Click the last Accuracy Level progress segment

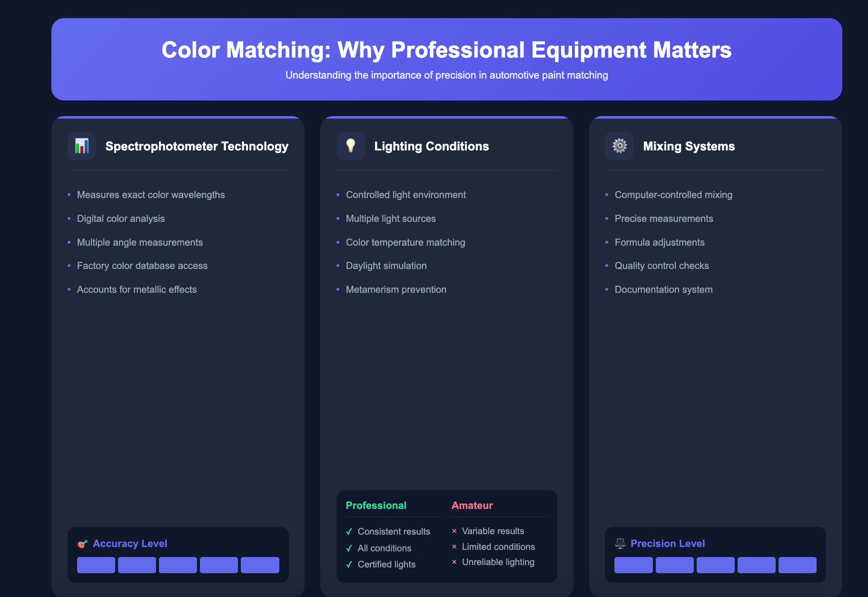[x=260, y=565]
